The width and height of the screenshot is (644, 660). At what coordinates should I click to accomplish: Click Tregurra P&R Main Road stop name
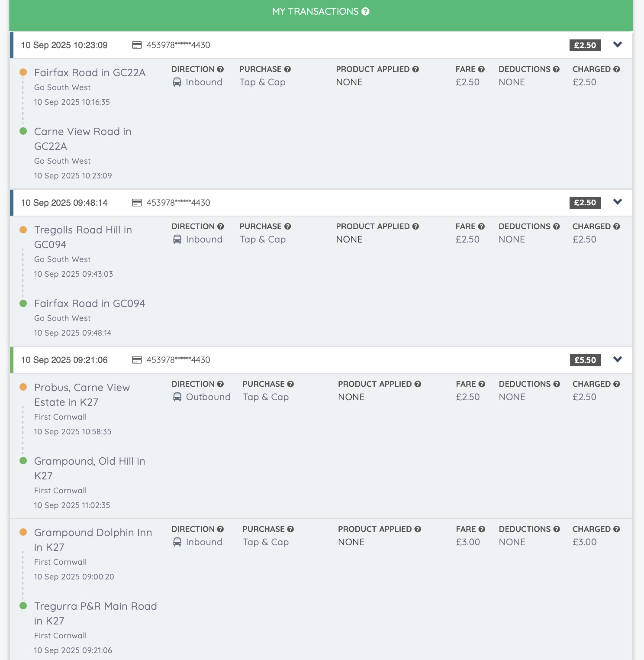pyautogui.click(x=95, y=606)
